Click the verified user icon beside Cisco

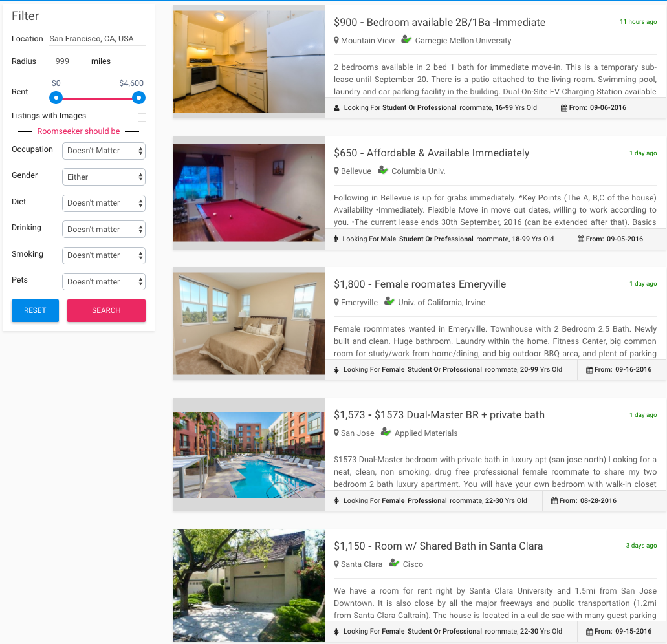(394, 563)
